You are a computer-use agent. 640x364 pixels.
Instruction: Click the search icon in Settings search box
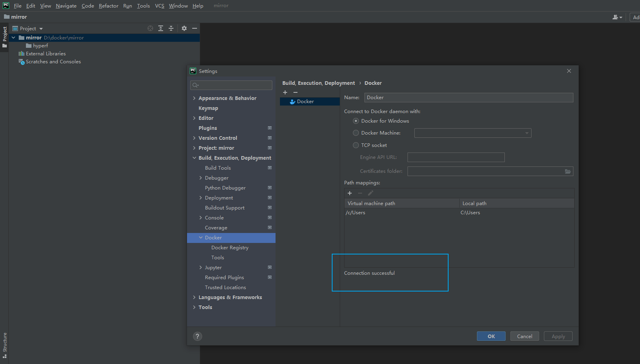[195, 85]
